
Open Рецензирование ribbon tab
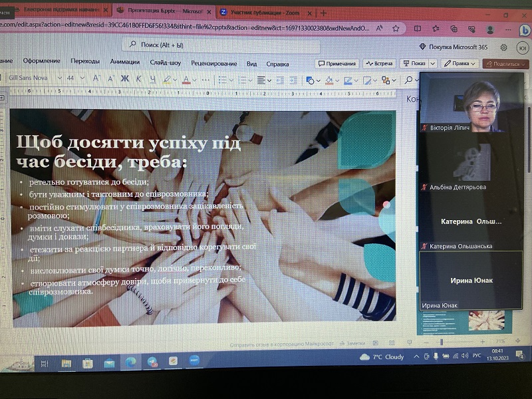click(x=213, y=63)
